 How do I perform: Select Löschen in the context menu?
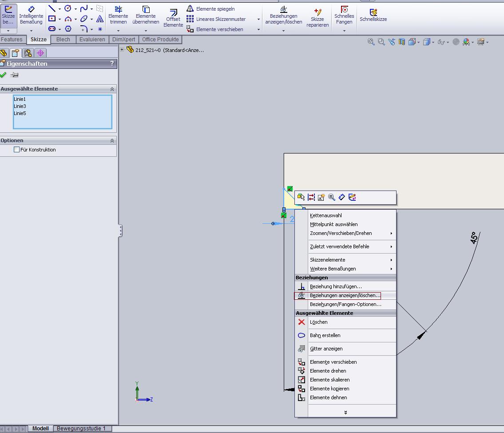[318, 322]
